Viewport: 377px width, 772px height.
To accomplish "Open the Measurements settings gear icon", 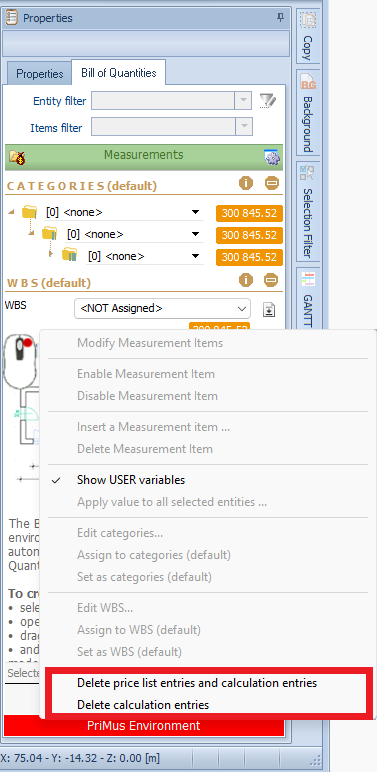I will [x=272, y=157].
